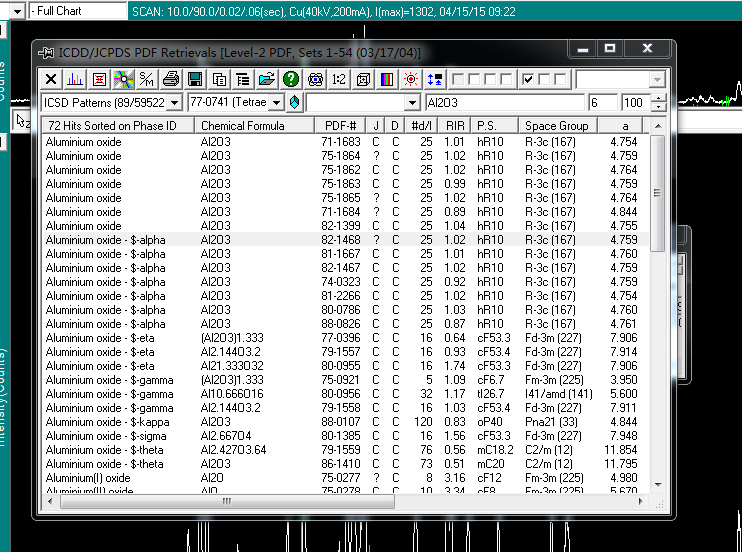Click the hit list's scroll-up arrow
The width and height of the screenshot is (742, 552).
[658, 126]
